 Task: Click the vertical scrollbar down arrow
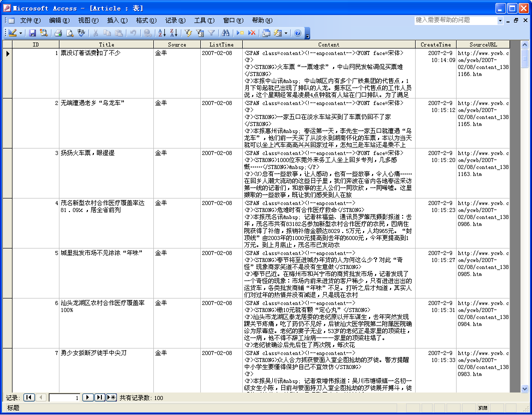525,388
